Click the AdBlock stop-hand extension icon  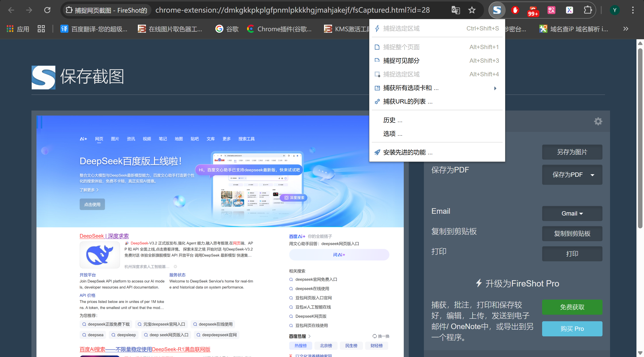click(x=515, y=10)
